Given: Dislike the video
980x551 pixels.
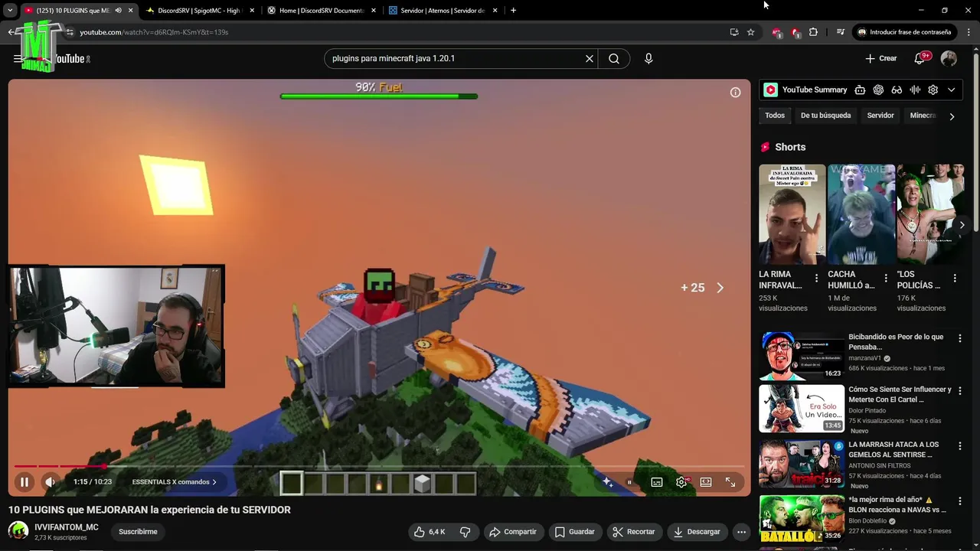Looking at the screenshot, I should (465, 532).
